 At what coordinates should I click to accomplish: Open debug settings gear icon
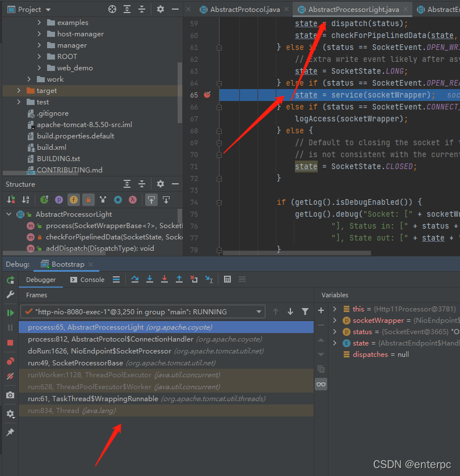pyautogui.click(x=10, y=414)
